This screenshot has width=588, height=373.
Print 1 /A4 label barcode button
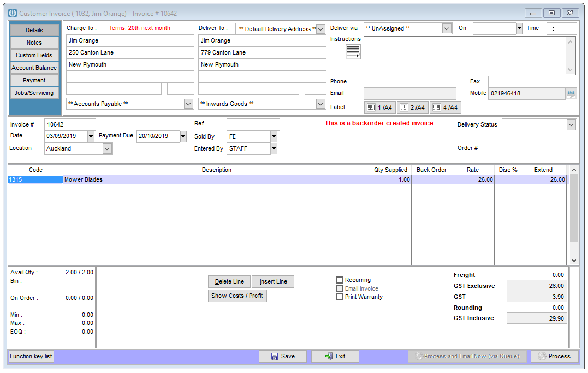pyautogui.click(x=380, y=107)
